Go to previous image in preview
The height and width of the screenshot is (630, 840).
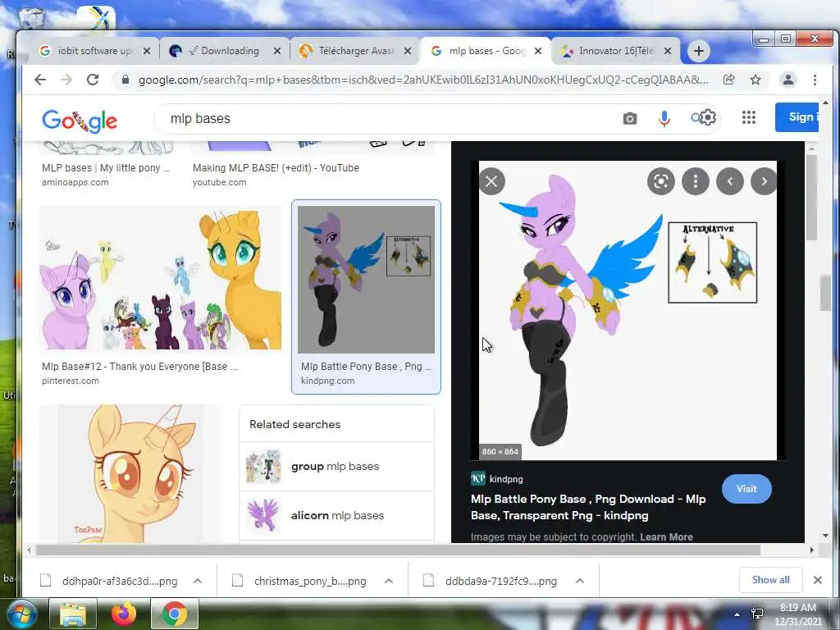coord(729,181)
